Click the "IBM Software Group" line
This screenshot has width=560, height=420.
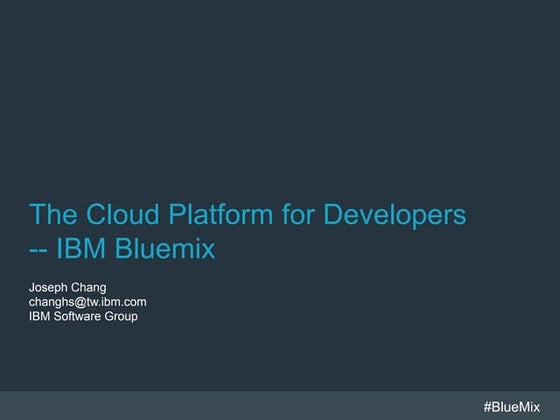[x=83, y=316]
